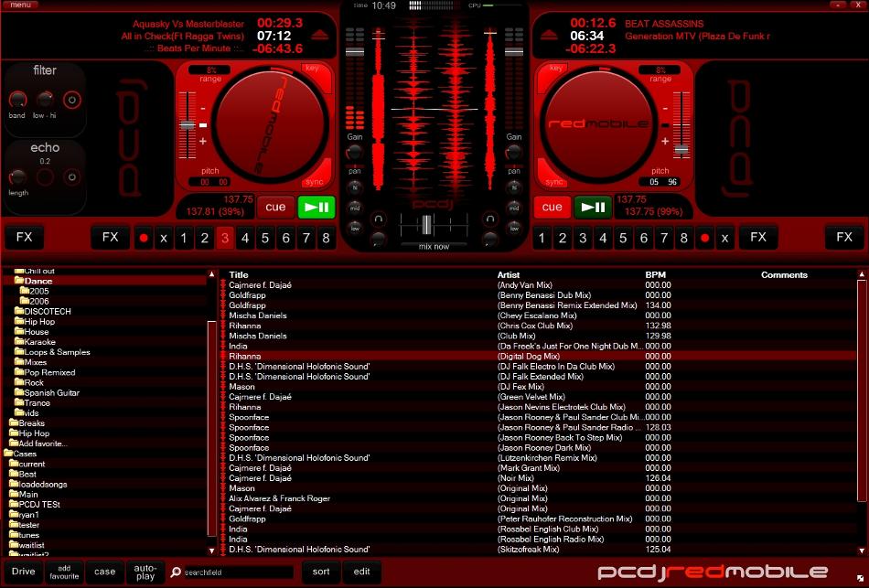Click Add favorite... in folder tree
The height and width of the screenshot is (588, 869).
tap(38, 444)
